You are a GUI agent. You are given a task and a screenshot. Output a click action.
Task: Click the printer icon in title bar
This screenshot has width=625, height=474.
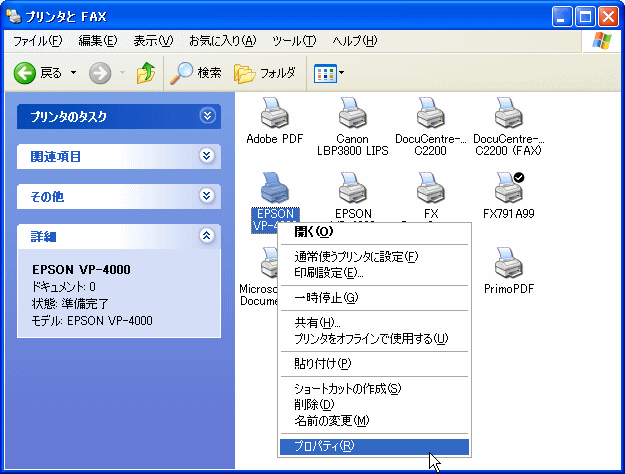[x=14, y=16]
